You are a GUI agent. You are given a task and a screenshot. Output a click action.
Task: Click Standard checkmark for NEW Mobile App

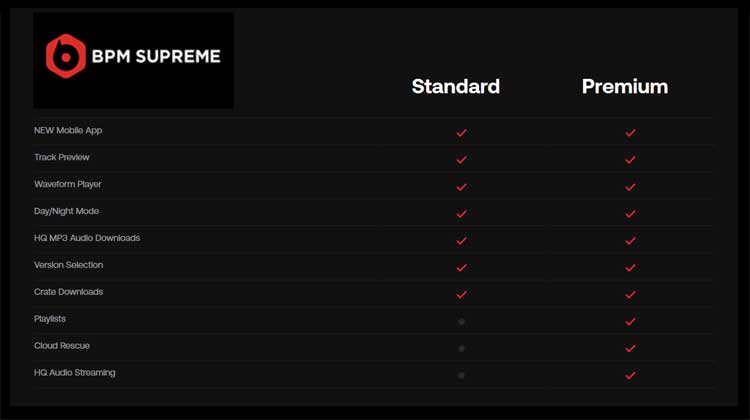coord(461,132)
